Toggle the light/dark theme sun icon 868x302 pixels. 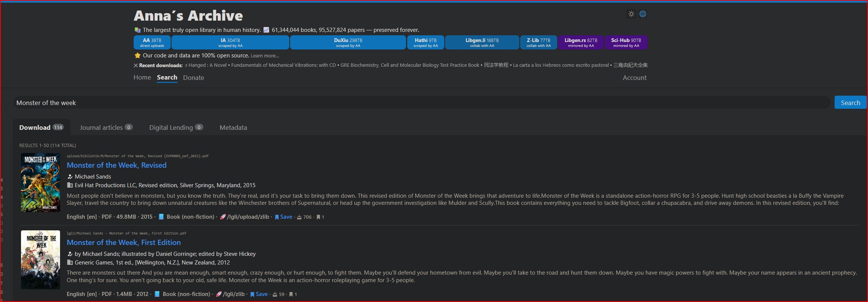coord(631,14)
